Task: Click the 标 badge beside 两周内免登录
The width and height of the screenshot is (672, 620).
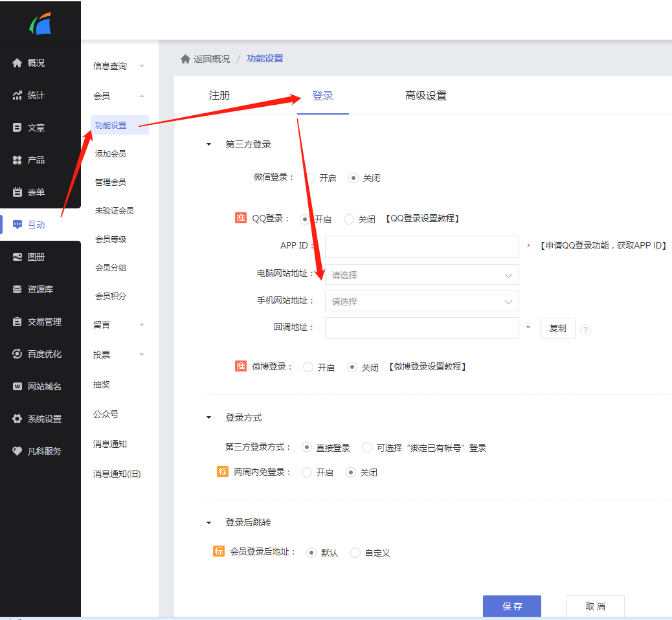Action: pyautogui.click(x=223, y=472)
